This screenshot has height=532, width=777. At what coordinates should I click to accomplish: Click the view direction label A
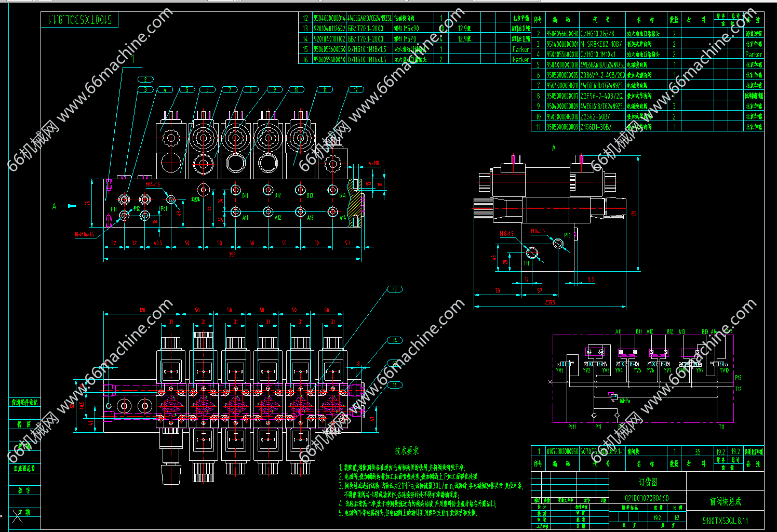(54, 206)
